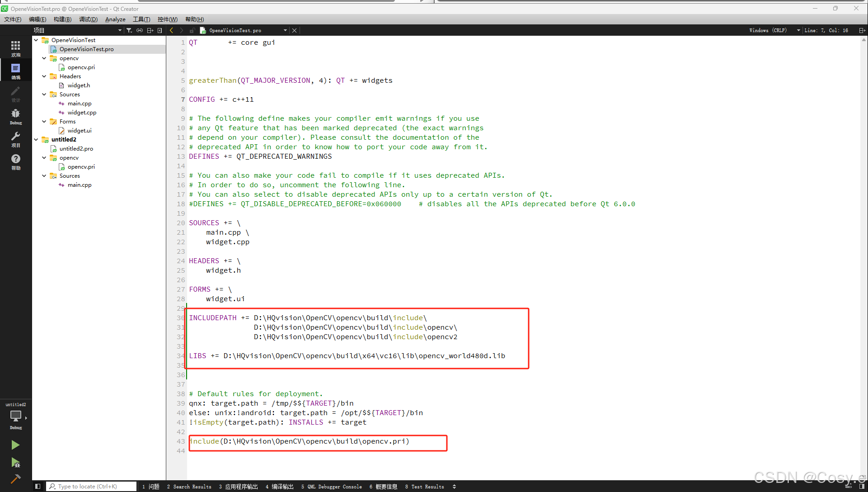
Task: Open the 项目 view dropdown
Action: (120, 30)
